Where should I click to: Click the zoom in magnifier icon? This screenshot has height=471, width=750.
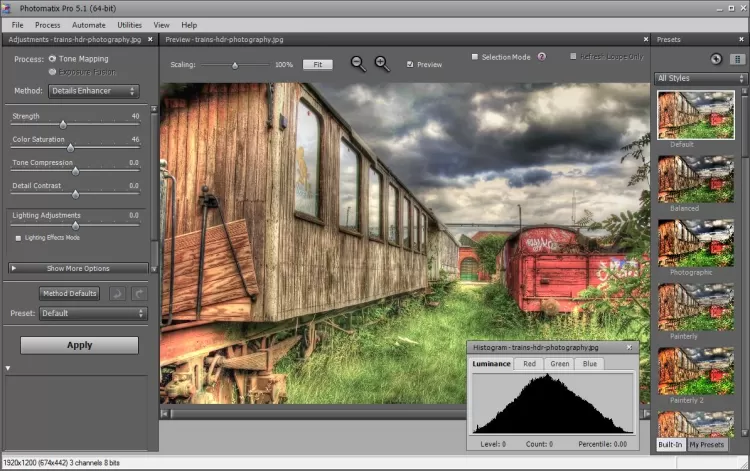[x=382, y=64]
